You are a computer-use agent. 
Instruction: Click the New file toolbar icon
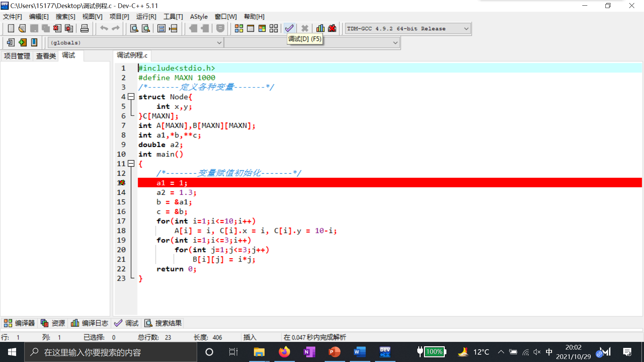tap(11, 28)
